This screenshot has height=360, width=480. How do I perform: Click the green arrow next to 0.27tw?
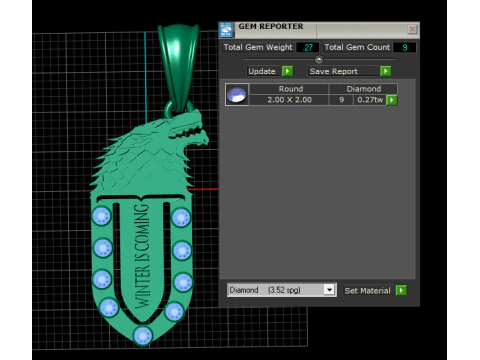pyautogui.click(x=392, y=100)
